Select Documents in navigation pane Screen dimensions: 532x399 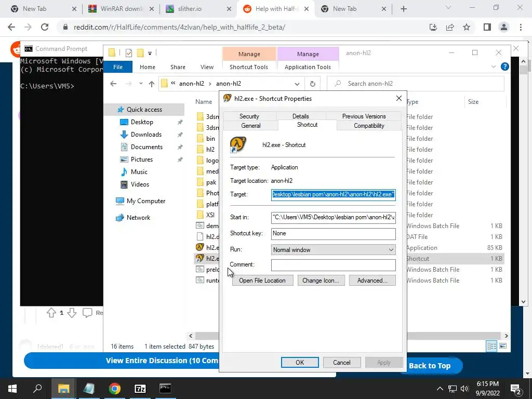click(x=147, y=147)
